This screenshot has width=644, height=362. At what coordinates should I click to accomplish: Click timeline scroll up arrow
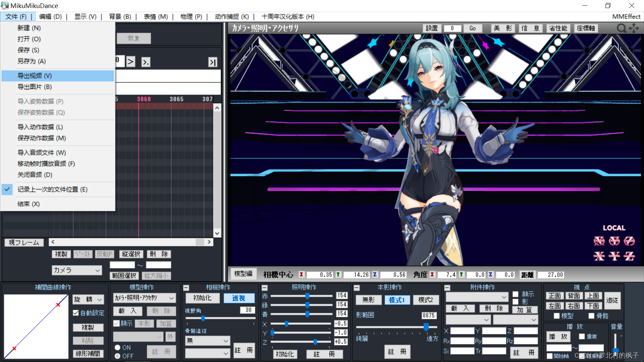pos(217,108)
